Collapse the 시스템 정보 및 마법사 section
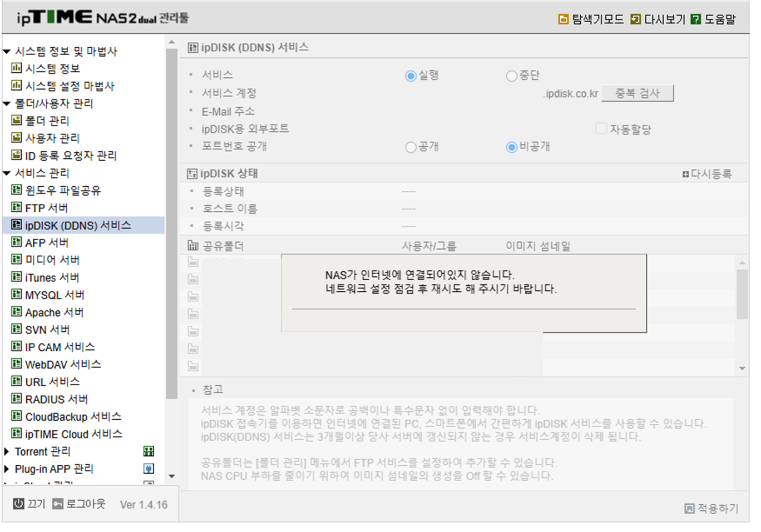The width and height of the screenshot is (761, 532). (x=7, y=52)
